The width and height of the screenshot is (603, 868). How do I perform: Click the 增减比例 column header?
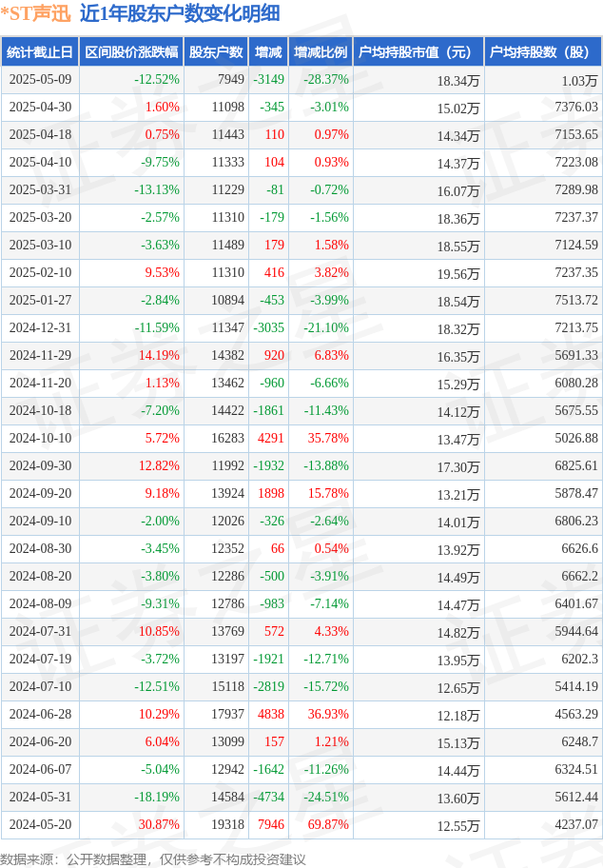pyautogui.click(x=321, y=52)
